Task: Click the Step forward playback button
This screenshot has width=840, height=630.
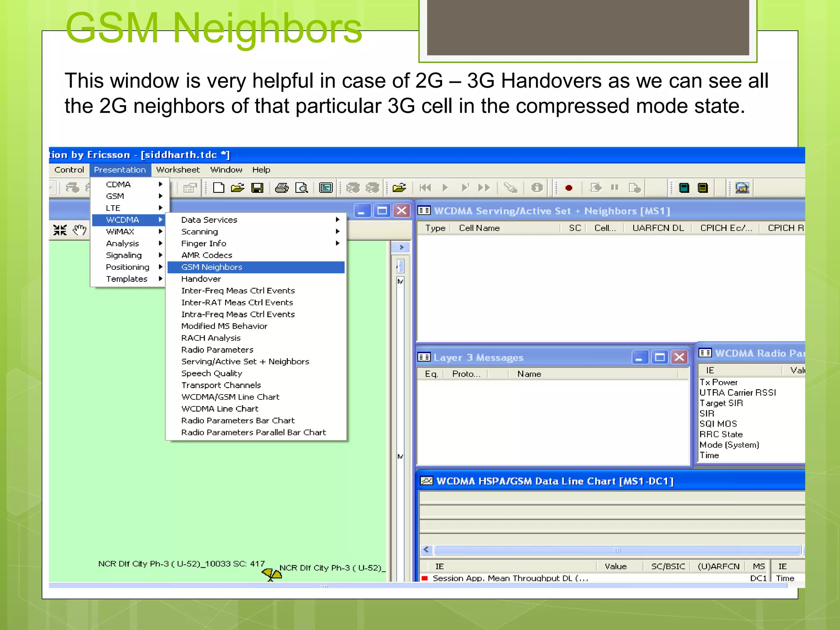Action: tap(465, 188)
